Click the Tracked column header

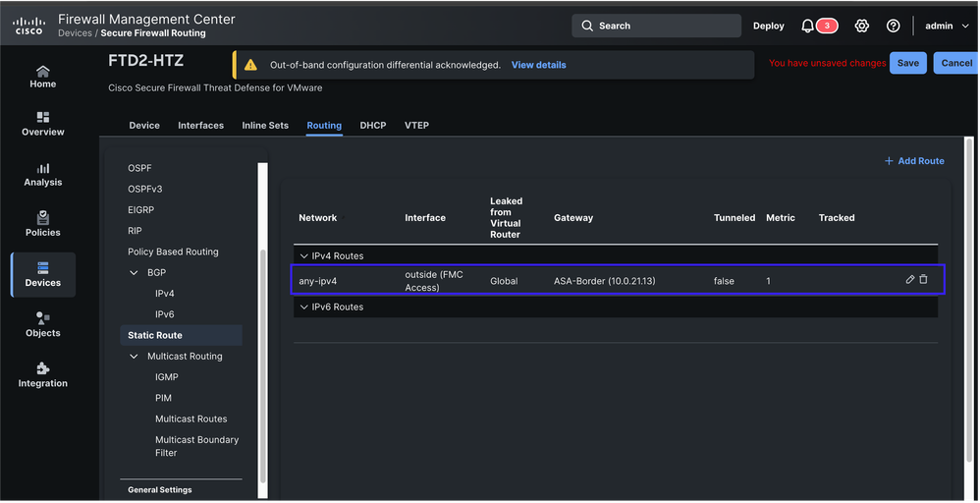point(837,218)
